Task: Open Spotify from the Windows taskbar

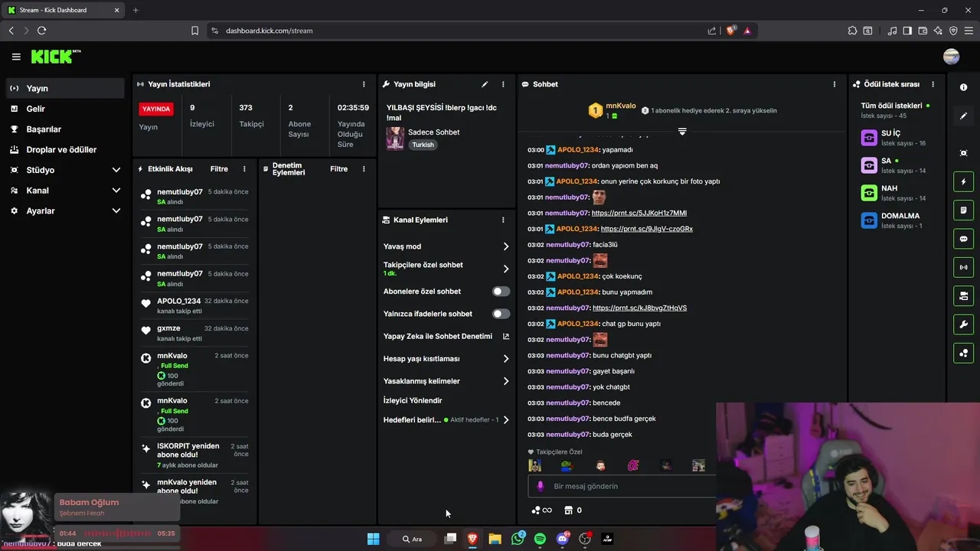Action: point(540,539)
